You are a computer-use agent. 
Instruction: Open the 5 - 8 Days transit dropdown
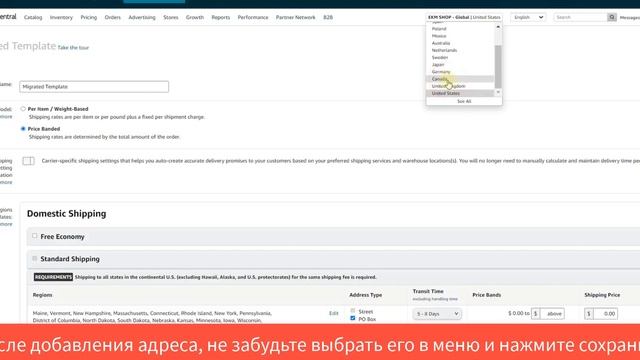coord(437,313)
